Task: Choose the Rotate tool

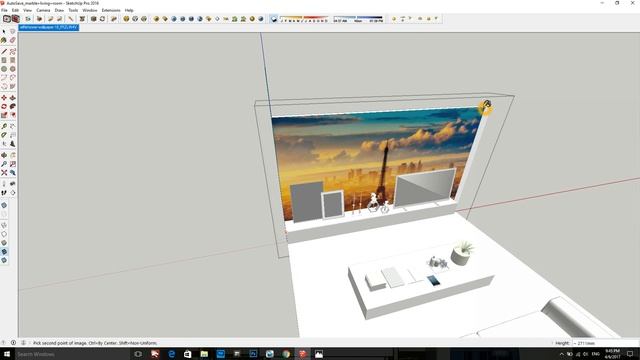Action: point(4,106)
